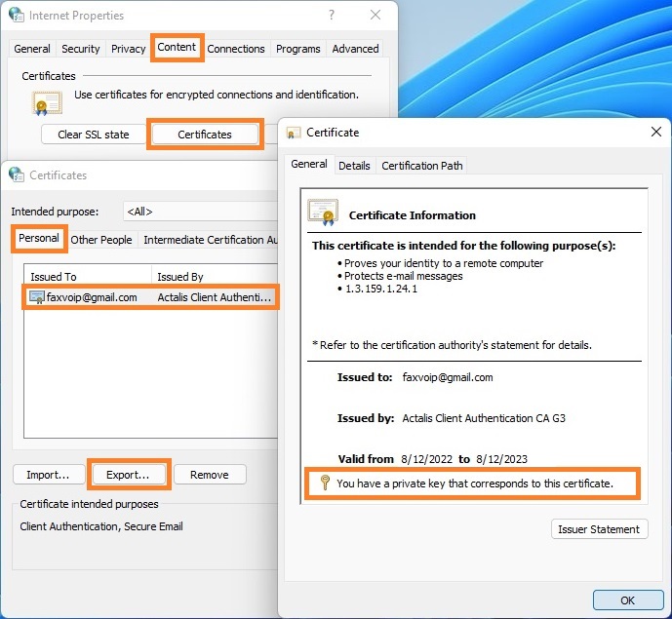The width and height of the screenshot is (672, 619).
Task: Click 'Client Authentication, Secure Email' purposes text
Action: pyautogui.click(x=101, y=526)
